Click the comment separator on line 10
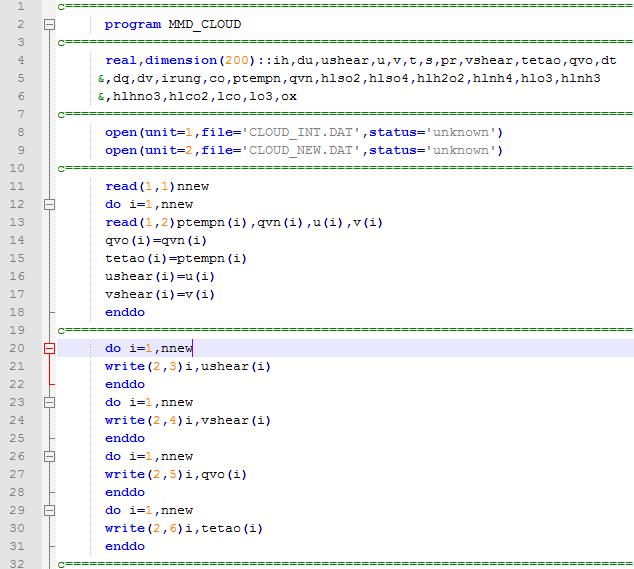Screen dimensions: 634x569 click(x=345, y=168)
